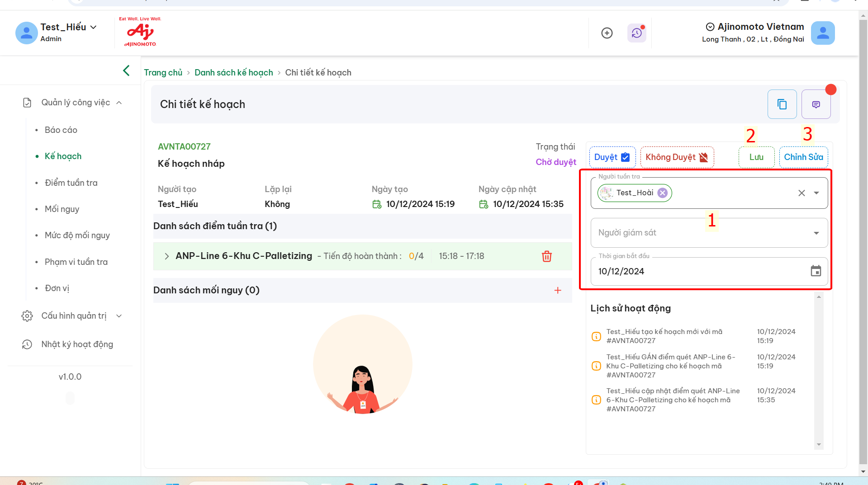Image resolution: width=868 pixels, height=485 pixels.
Task: Click the Chờ duyệt status text
Action: tap(556, 162)
